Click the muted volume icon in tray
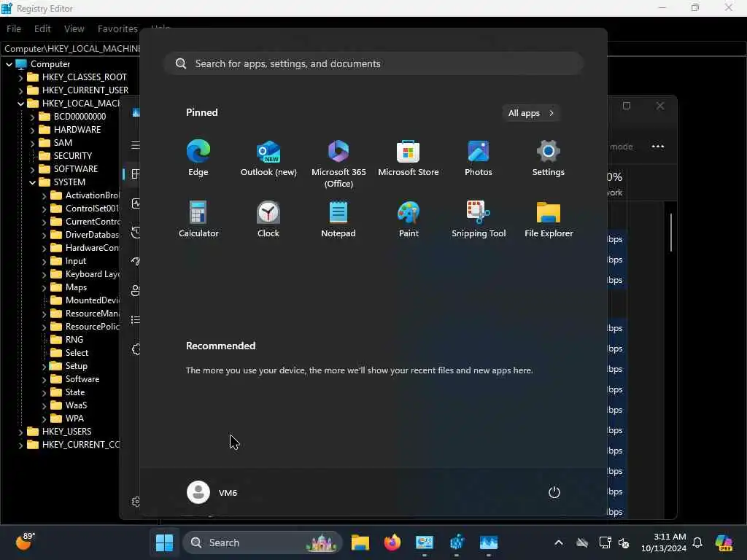This screenshot has height=560, width=747. coord(624,542)
